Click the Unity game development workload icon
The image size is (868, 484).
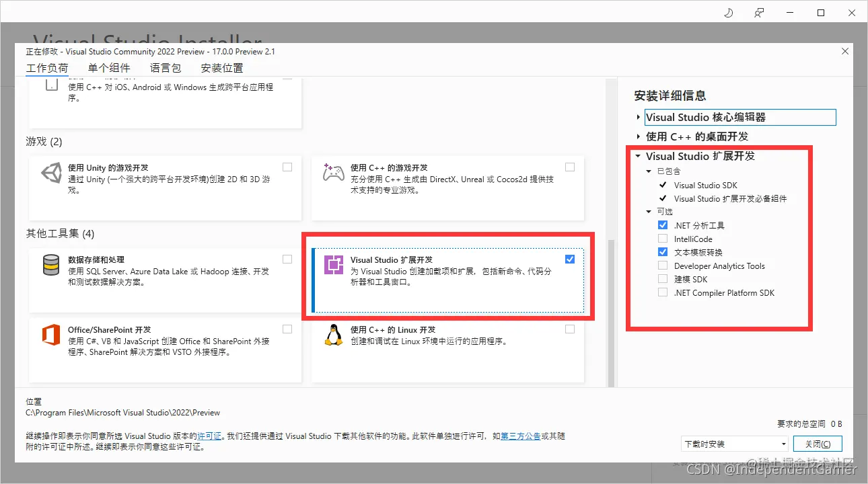click(51, 173)
